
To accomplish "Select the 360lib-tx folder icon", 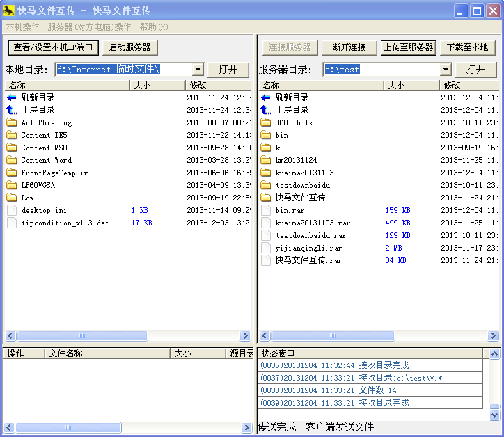I will pyautogui.click(x=265, y=122).
